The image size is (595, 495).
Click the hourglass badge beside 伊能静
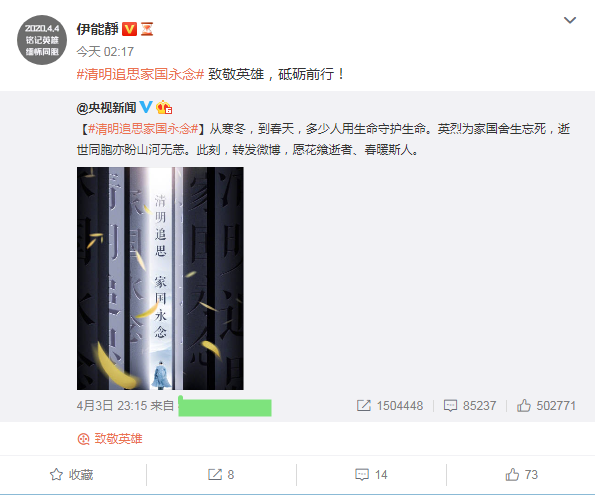click(147, 29)
